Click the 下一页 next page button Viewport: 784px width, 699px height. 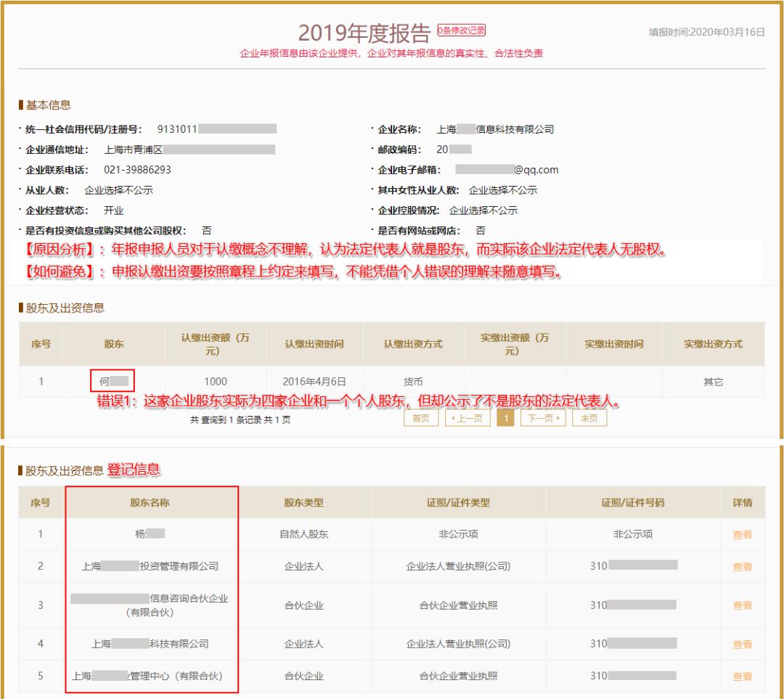coord(543,418)
